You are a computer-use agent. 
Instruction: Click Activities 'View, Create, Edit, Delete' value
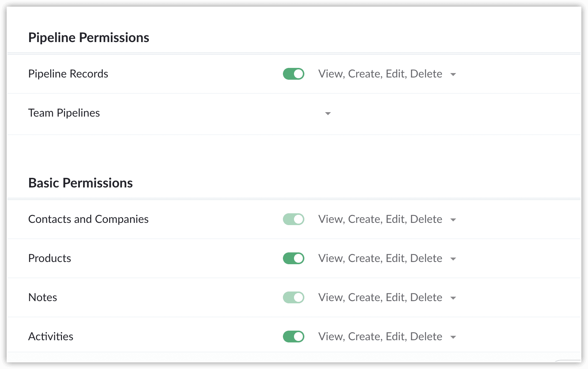click(380, 337)
